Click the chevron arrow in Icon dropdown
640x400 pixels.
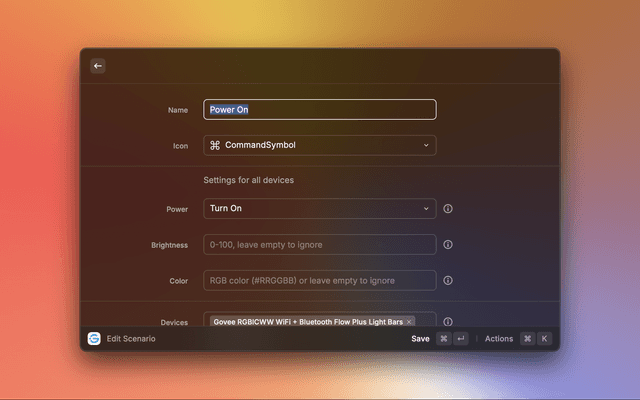pyautogui.click(x=425, y=146)
